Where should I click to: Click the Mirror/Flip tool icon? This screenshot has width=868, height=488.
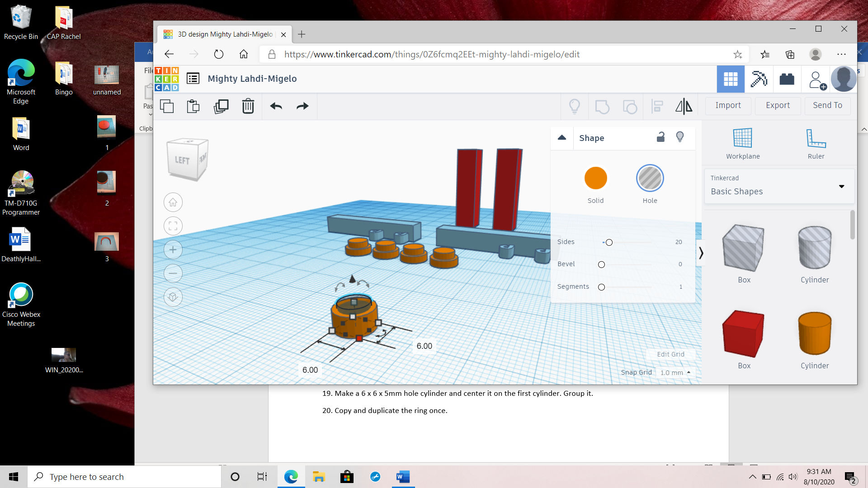click(x=684, y=106)
